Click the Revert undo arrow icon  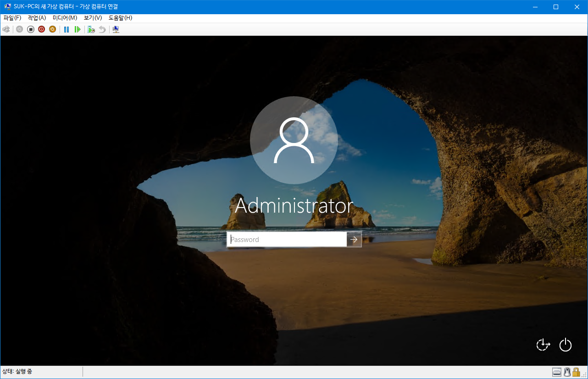[102, 29]
